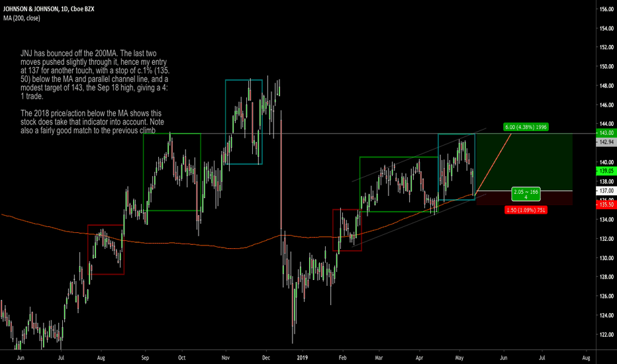Click the Nov label on time axis
This screenshot has height=364, width=617.
point(226,358)
